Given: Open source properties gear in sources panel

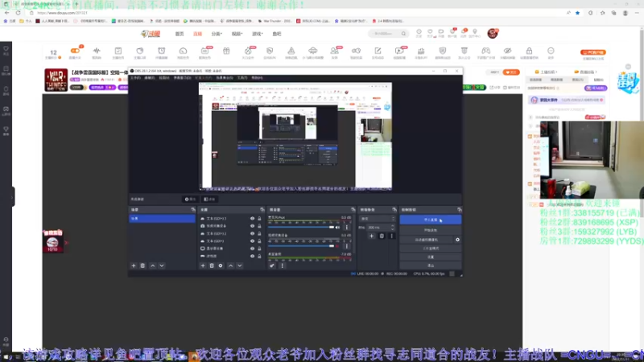Looking at the screenshot, I should point(221,265).
